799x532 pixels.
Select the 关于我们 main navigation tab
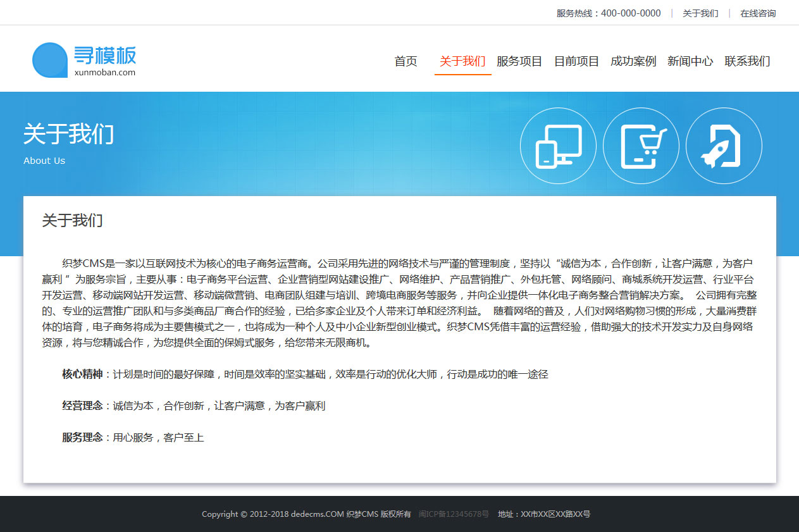point(462,61)
